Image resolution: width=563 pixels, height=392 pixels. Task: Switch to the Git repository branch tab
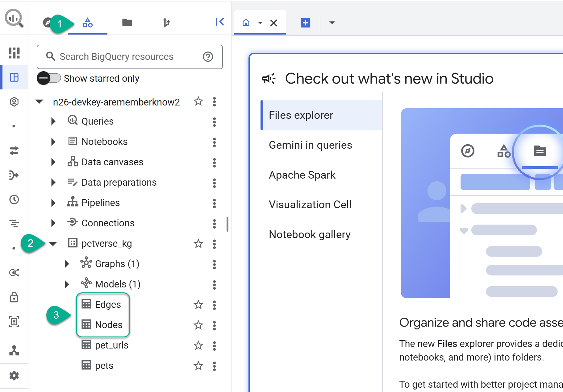tap(166, 23)
